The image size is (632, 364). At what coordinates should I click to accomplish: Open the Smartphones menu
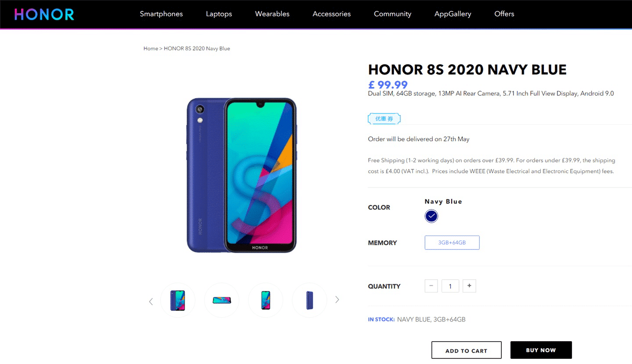(x=161, y=14)
